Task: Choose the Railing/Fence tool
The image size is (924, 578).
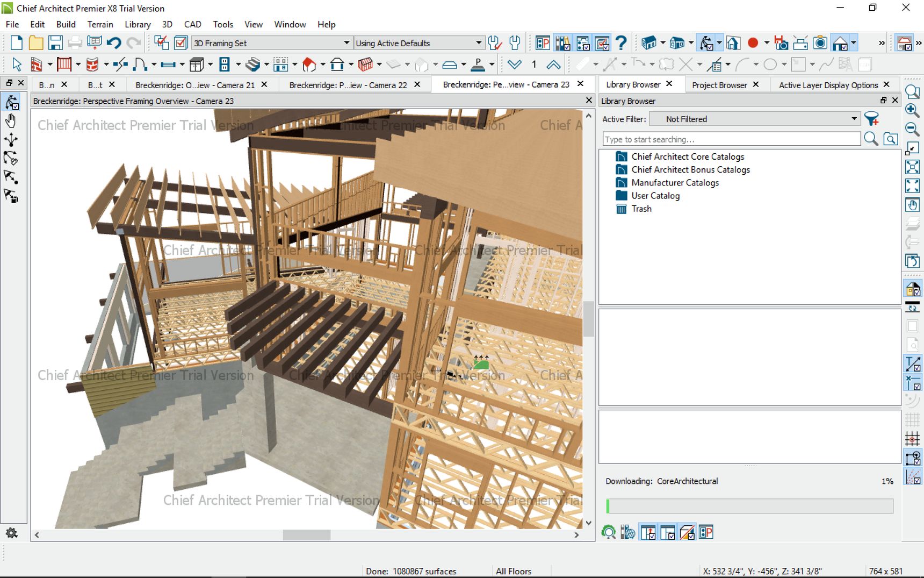Action: [x=64, y=65]
